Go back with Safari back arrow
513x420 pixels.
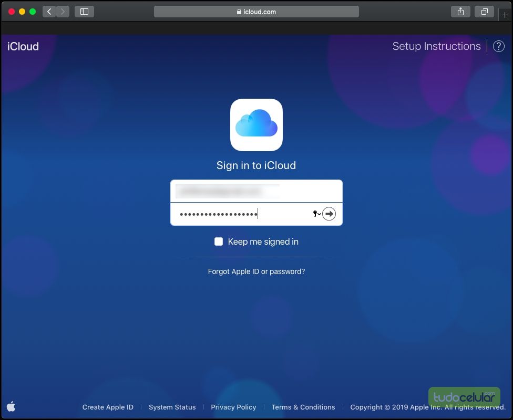(49, 12)
